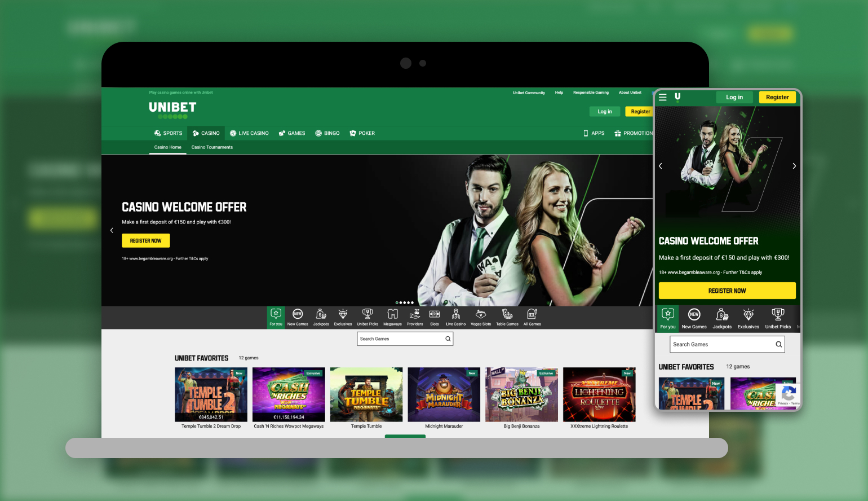Open the Big Benji Bonanza game thumbnail
This screenshot has height=501, width=868.
pyautogui.click(x=521, y=394)
